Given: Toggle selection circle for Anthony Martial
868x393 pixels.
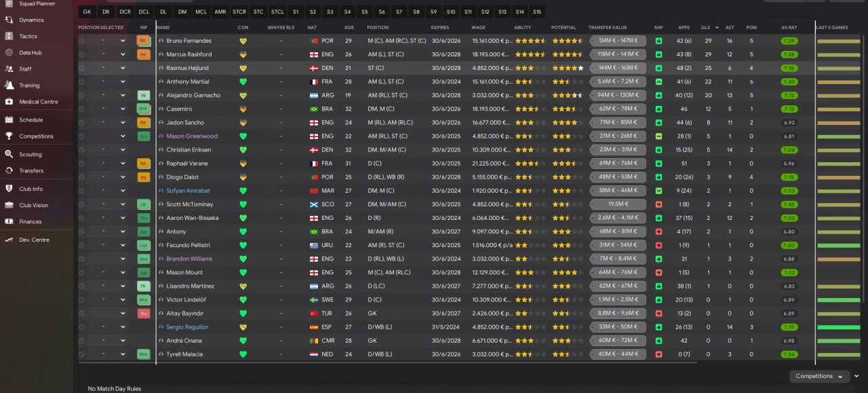Looking at the screenshot, I should coord(82,81).
